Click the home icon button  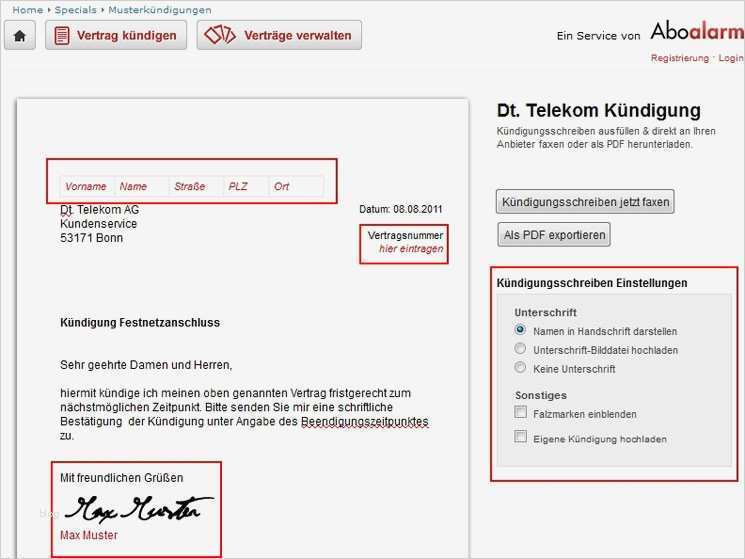[19, 36]
